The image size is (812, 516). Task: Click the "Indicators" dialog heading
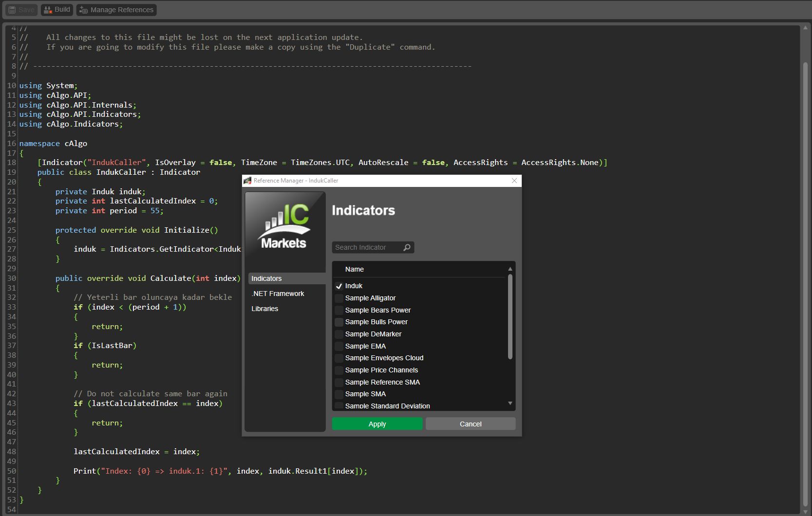point(363,210)
